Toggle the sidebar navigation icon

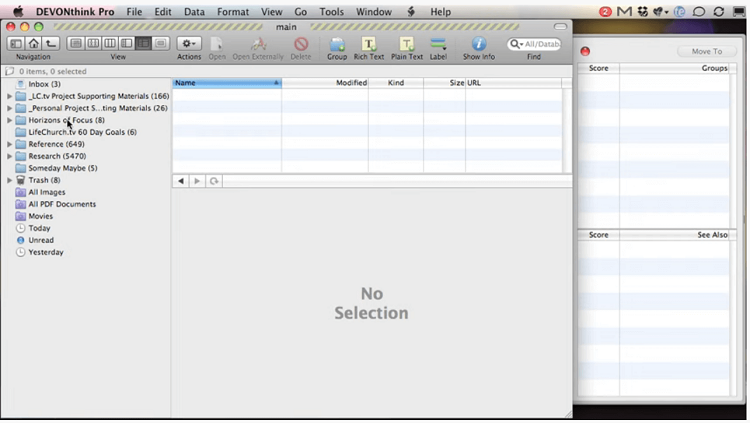16,44
